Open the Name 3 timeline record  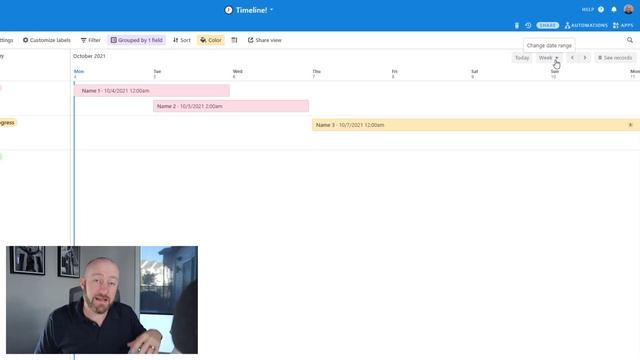[476, 125]
